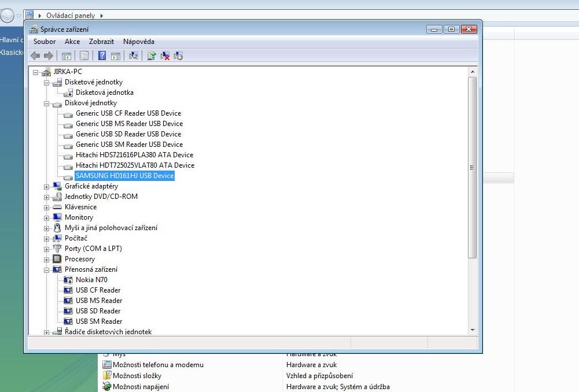Screen dimensions: 579x392
Task: Select USB MS Reader portable device
Action: pyautogui.click(x=99, y=301)
